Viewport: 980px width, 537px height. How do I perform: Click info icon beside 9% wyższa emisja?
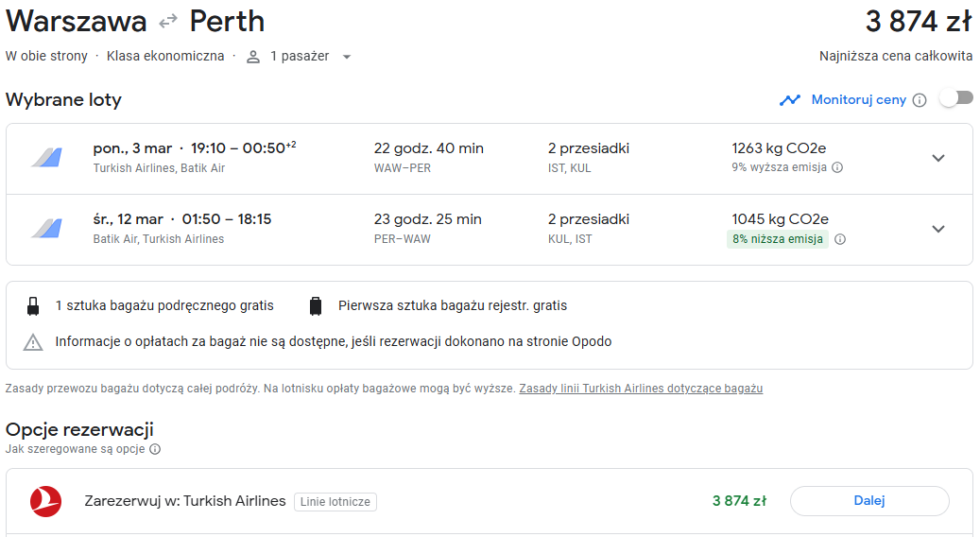tap(837, 167)
